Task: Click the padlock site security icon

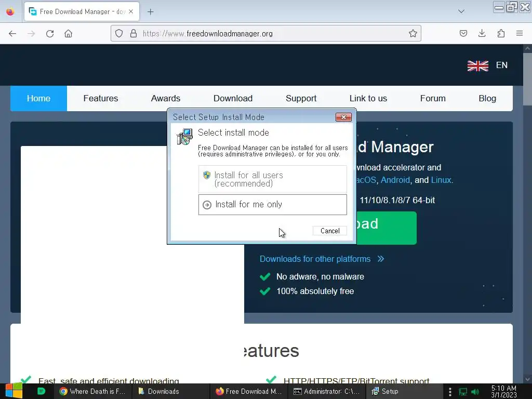Action: point(134,34)
